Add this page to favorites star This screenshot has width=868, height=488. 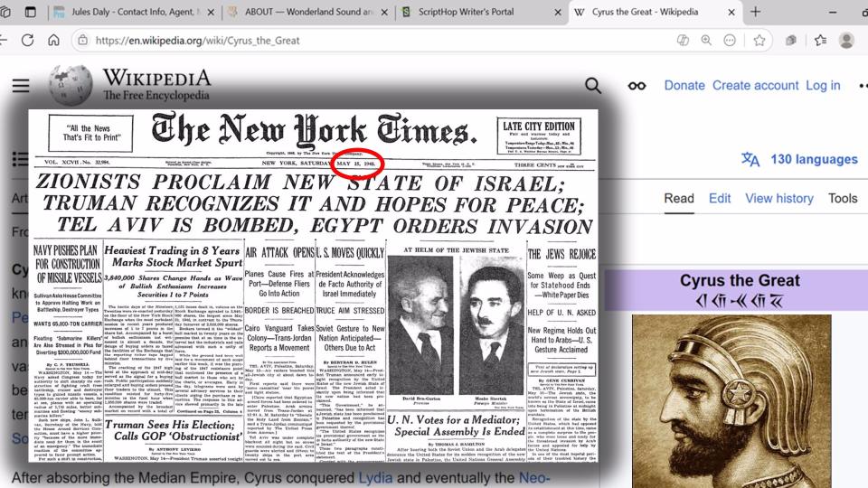point(759,41)
